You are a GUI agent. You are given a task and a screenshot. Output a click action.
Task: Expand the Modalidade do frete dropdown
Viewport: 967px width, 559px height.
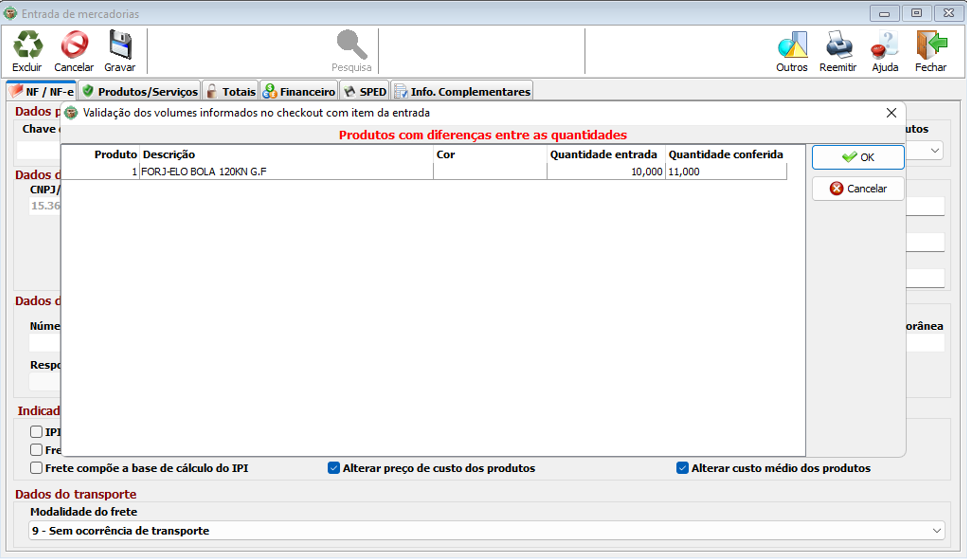pyautogui.click(x=936, y=531)
